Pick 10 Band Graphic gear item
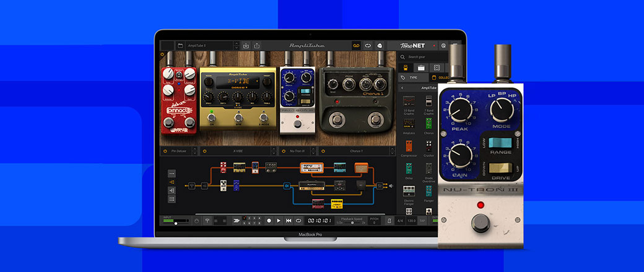Viewport: 644px width, 272px height. (409, 104)
